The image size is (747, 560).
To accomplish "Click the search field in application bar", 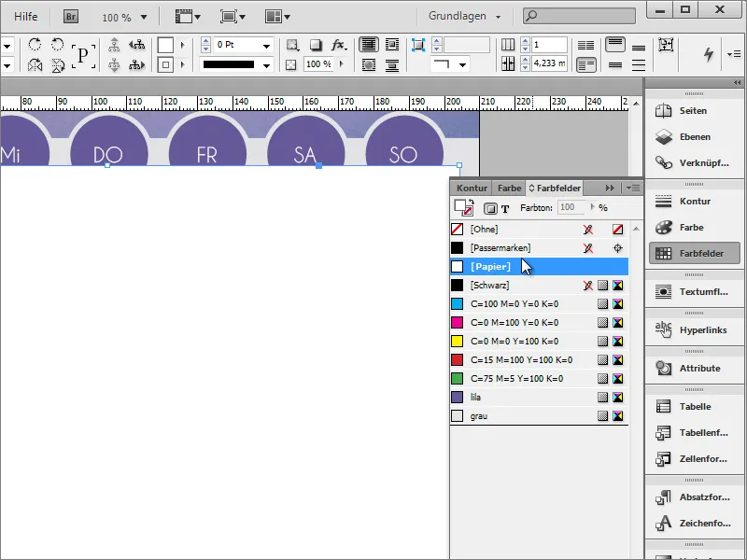I will tap(579, 16).
